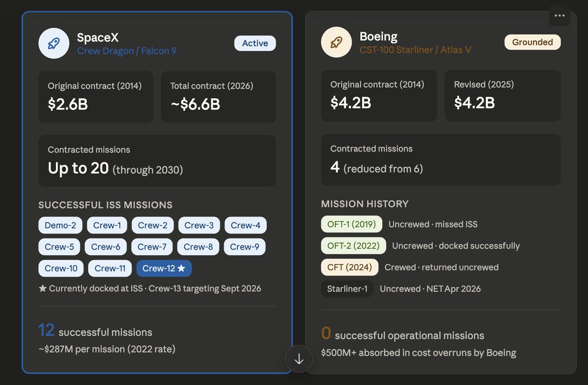Click the Revised (2025) $4.2B value
588x385 pixels.
point(474,102)
